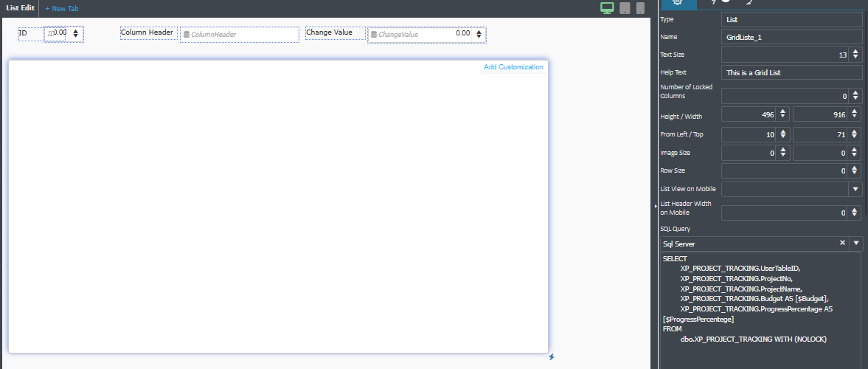Switch to desktop monitor preview
Image resolution: width=868 pixels, height=369 pixels.
tap(607, 8)
